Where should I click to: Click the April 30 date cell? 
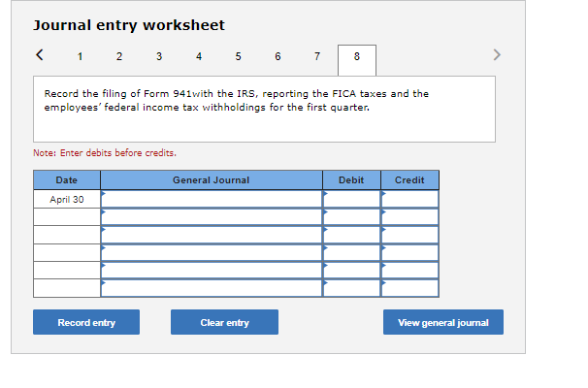[x=67, y=199]
